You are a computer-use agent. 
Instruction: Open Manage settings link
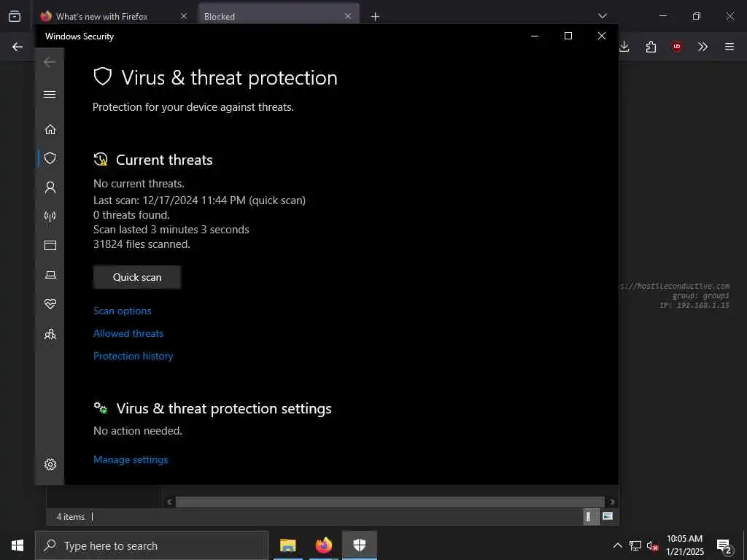pos(131,459)
